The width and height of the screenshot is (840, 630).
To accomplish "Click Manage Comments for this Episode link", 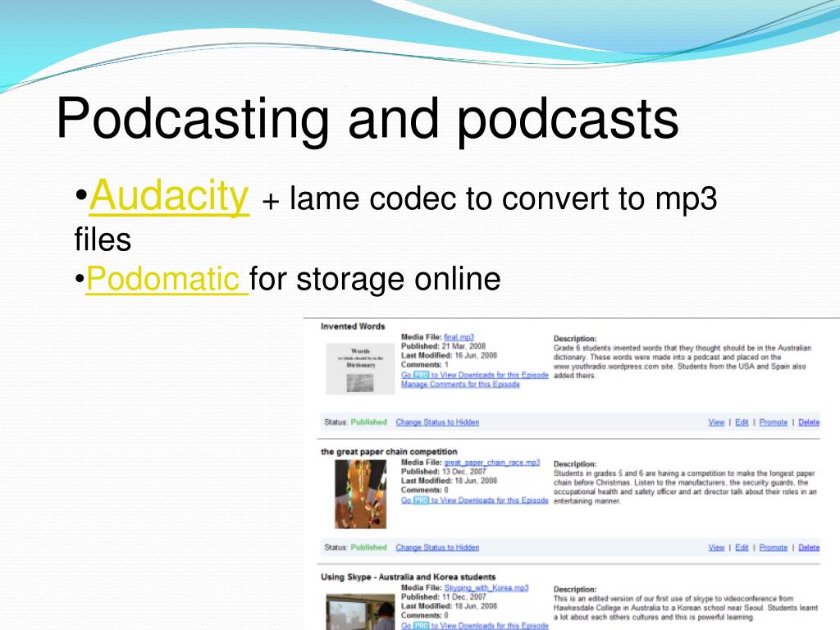I will [460, 384].
